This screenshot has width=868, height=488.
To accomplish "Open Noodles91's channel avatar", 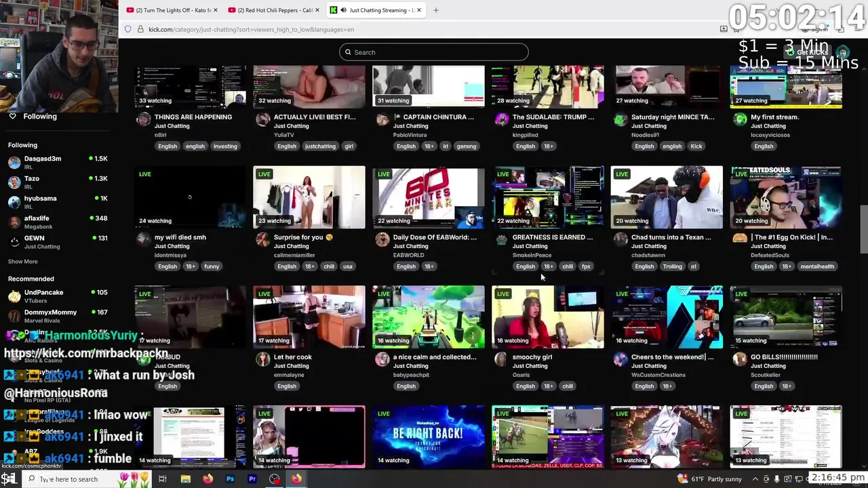I will tap(621, 119).
